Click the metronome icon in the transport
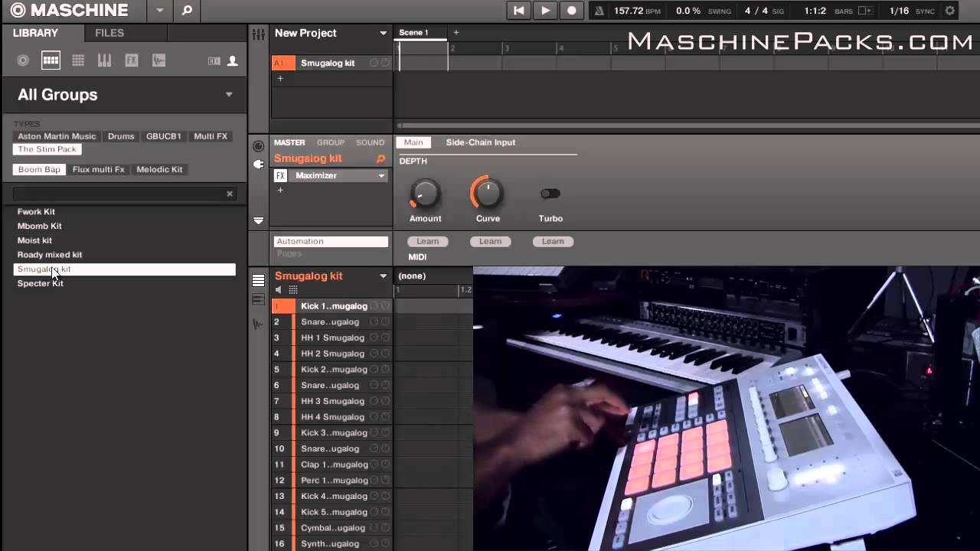 coord(599,11)
